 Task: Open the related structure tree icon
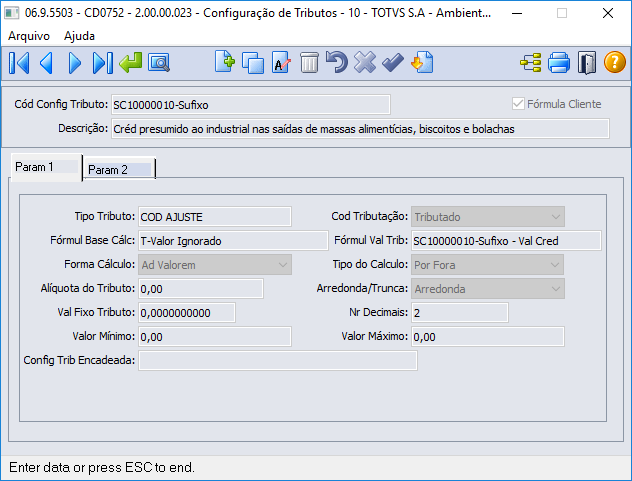click(530, 62)
